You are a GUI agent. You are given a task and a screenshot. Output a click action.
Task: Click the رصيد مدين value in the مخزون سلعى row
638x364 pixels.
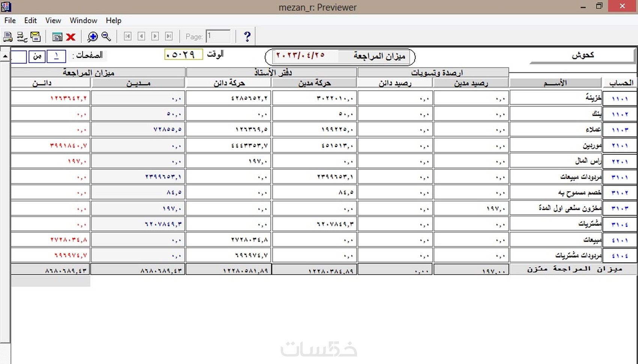click(x=496, y=208)
